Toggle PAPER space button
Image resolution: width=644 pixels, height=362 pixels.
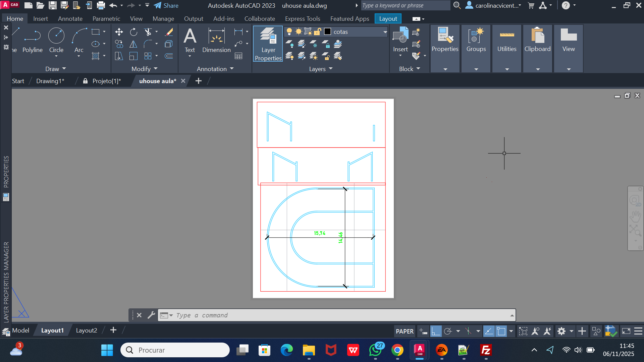[405, 331]
